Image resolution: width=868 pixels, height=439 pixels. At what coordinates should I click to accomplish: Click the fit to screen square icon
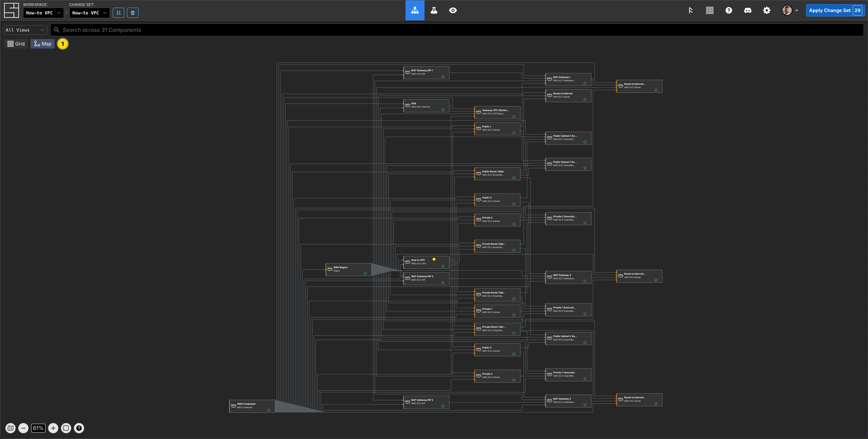click(66, 428)
